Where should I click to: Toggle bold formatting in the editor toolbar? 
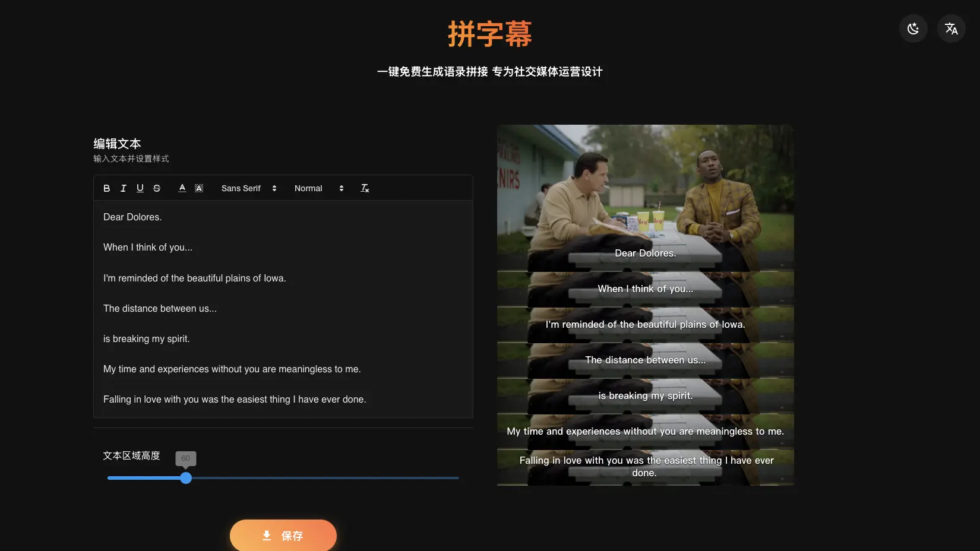(107, 188)
